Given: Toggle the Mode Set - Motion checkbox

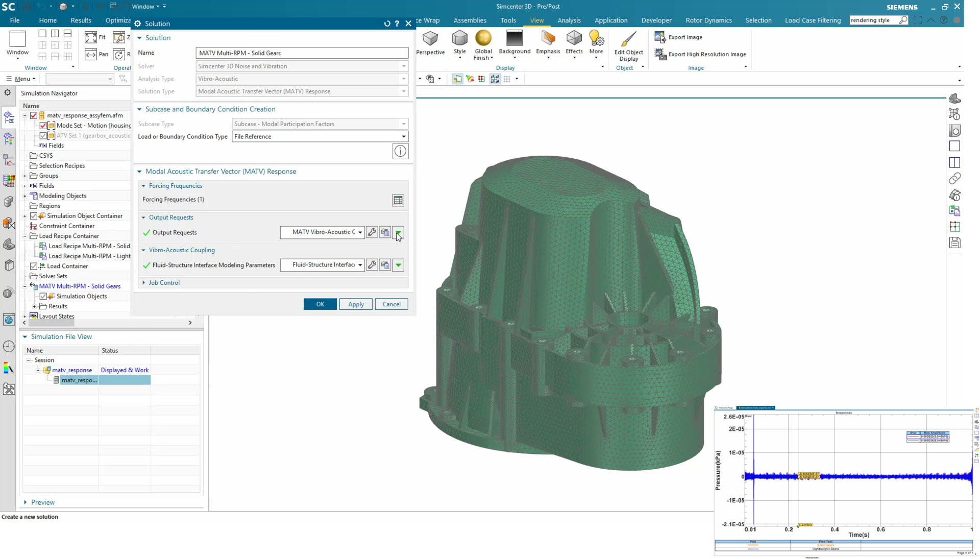Looking at the screenshot, I should click(43, 125).
